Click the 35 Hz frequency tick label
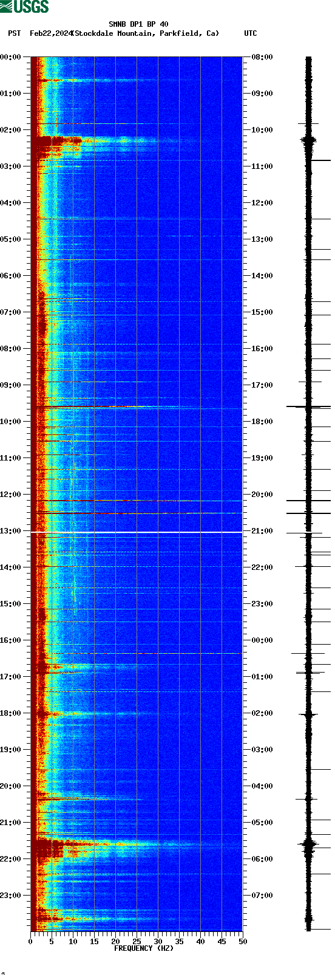This screenshot has height=980, width=335. coord(179,942)
